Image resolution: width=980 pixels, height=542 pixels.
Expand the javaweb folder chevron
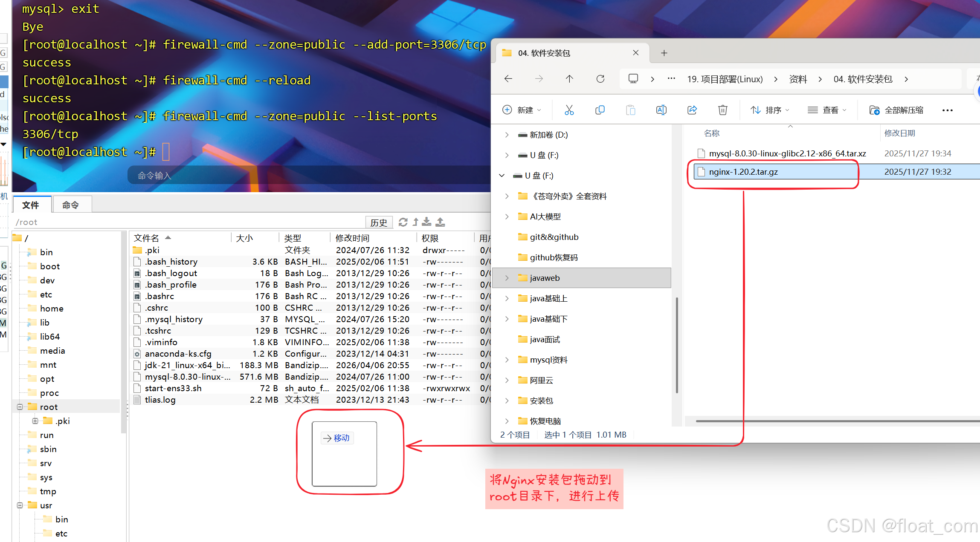pyautogui.click(x=507, y=278)
